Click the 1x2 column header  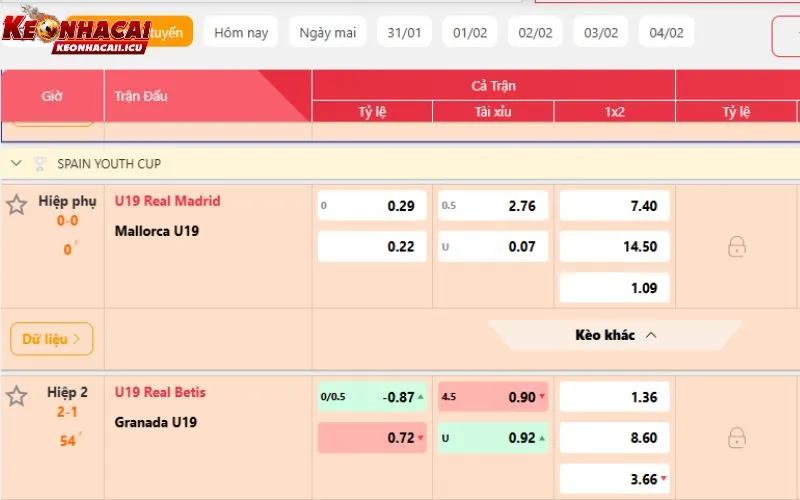[615, 112]
